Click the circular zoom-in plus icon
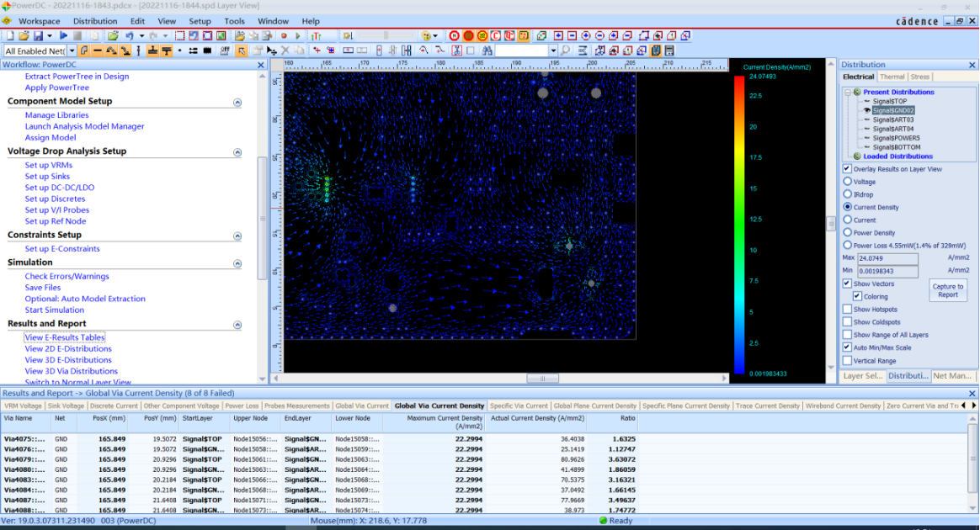980x530 pixels. point(586,35)
